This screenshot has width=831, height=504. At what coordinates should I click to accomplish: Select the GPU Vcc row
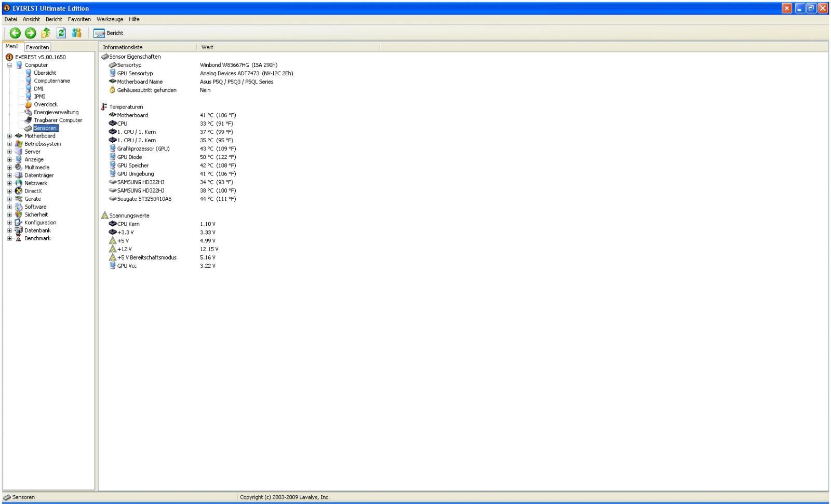point(162,266)
